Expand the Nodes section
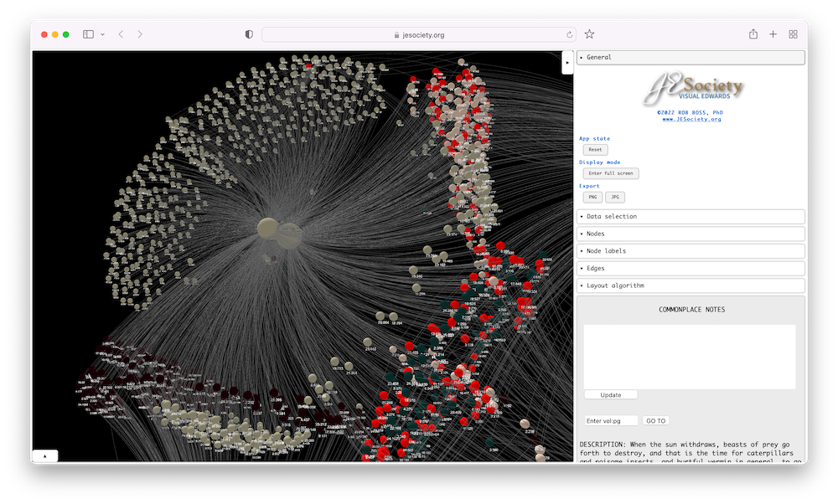This screenshot has height=504, width=838. [691, 234]
